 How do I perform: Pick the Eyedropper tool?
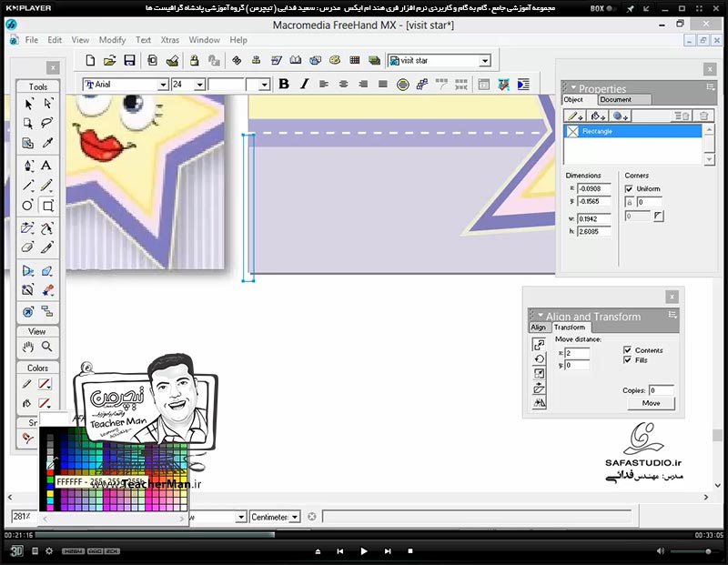coord(47,143)
